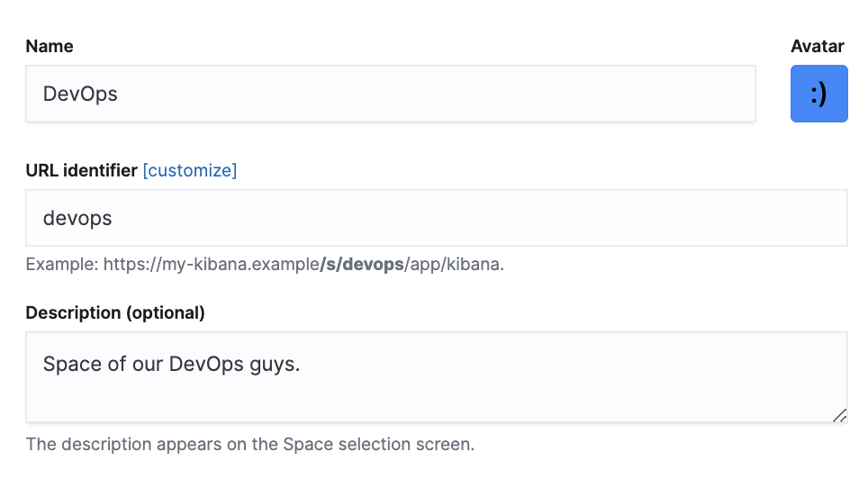This screenshot has width=868, height=479.
Task: Click the /app/kibana ending of example URL
Action: point(453,265)
